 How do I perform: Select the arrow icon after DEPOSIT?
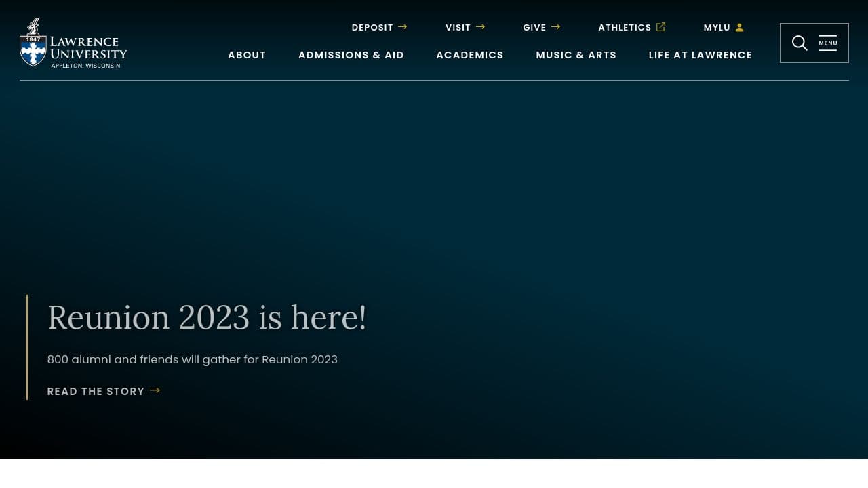click(402, 27)
